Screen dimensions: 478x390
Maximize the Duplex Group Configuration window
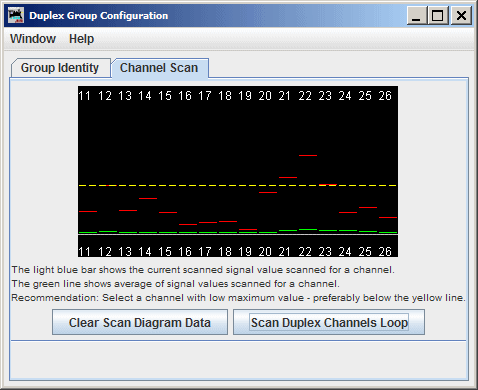(x=438, y=15)
